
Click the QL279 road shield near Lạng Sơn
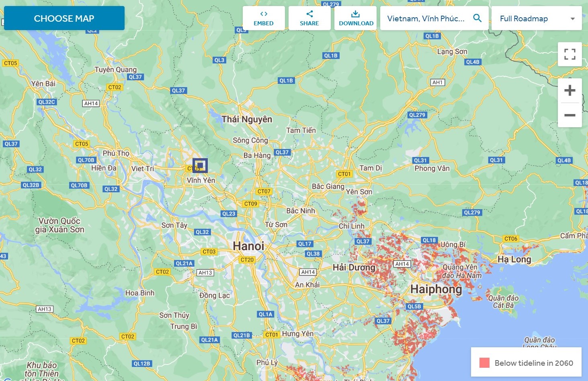pyautogui.click(x=417, y=115)
